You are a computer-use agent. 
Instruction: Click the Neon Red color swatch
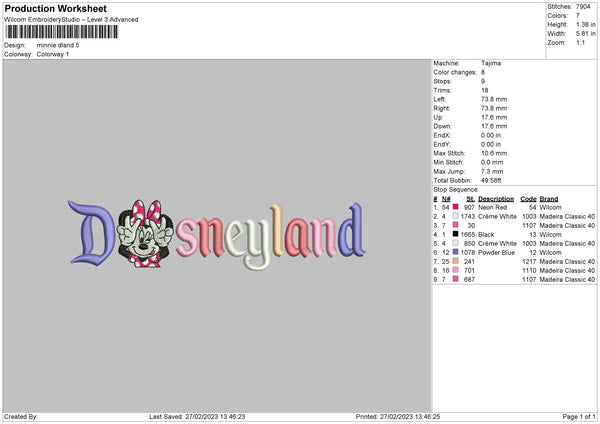click(455, 207)
